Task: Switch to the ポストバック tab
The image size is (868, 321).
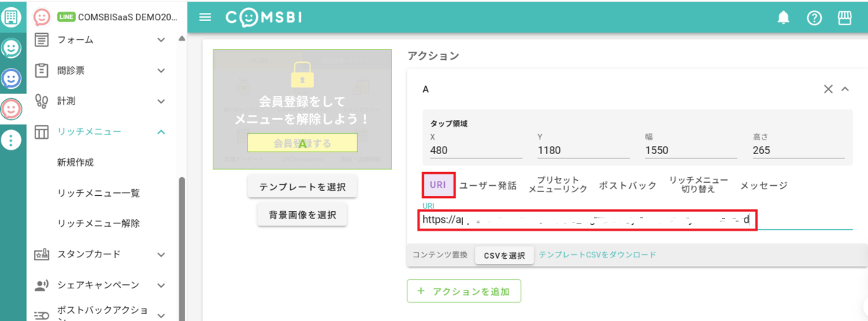Action: [628, 186]
